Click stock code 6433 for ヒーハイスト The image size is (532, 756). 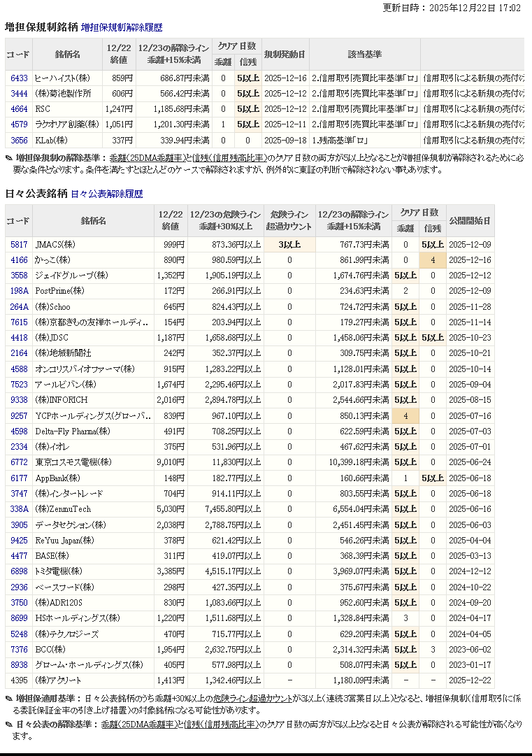19,78
